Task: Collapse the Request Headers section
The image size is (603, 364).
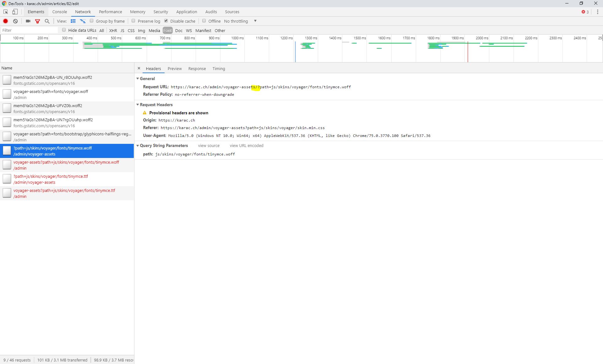Action: pyautogui.click(x=138, y=105)
